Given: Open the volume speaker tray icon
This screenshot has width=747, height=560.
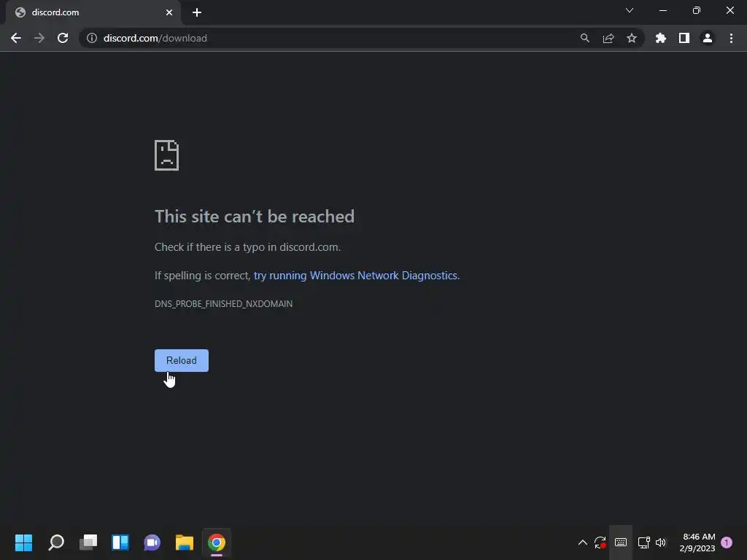Looking at the screenshot, I should [661, 542].
